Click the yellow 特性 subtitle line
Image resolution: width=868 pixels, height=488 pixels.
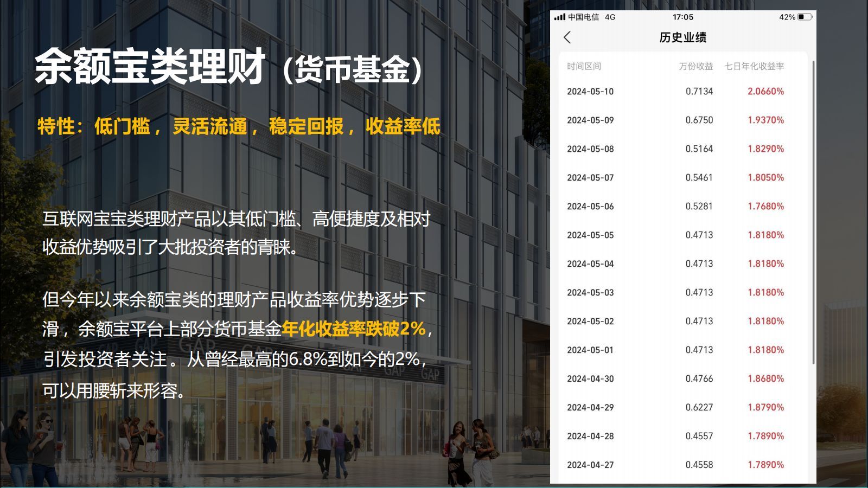tap(239, 126)
